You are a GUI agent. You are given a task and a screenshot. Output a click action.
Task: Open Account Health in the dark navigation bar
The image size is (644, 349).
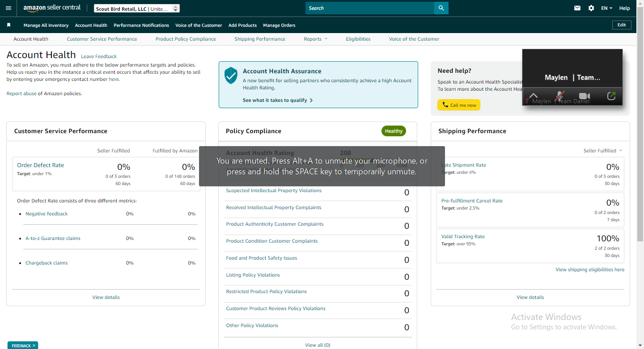point(91,25)
